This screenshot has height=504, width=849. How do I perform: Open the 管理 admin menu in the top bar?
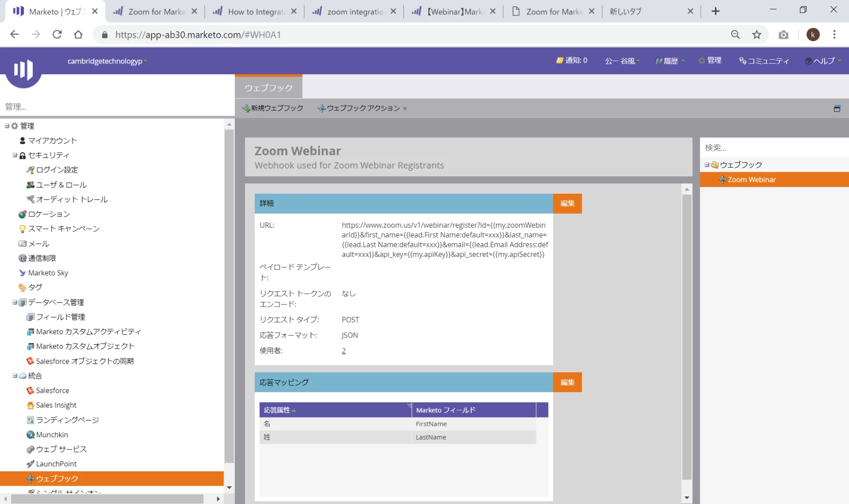(710, 61)
